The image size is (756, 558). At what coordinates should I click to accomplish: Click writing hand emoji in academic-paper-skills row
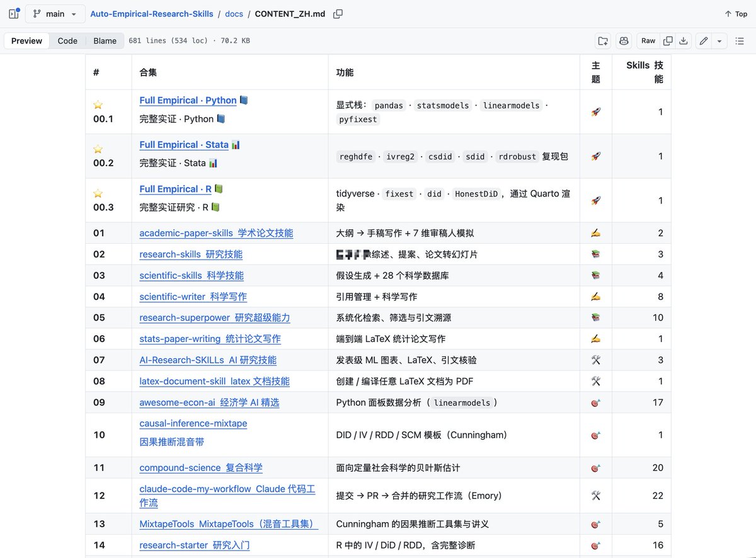coord(596,233)
